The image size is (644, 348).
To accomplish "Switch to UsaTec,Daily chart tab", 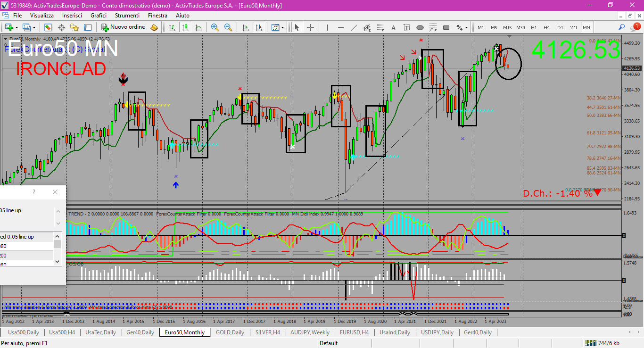I will coord(101,332).
